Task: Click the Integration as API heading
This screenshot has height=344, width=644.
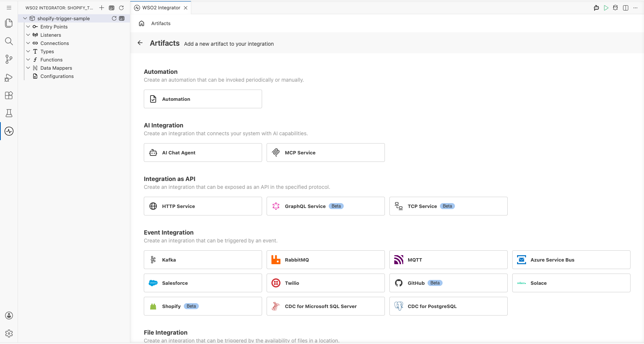Action: [170, 179]
